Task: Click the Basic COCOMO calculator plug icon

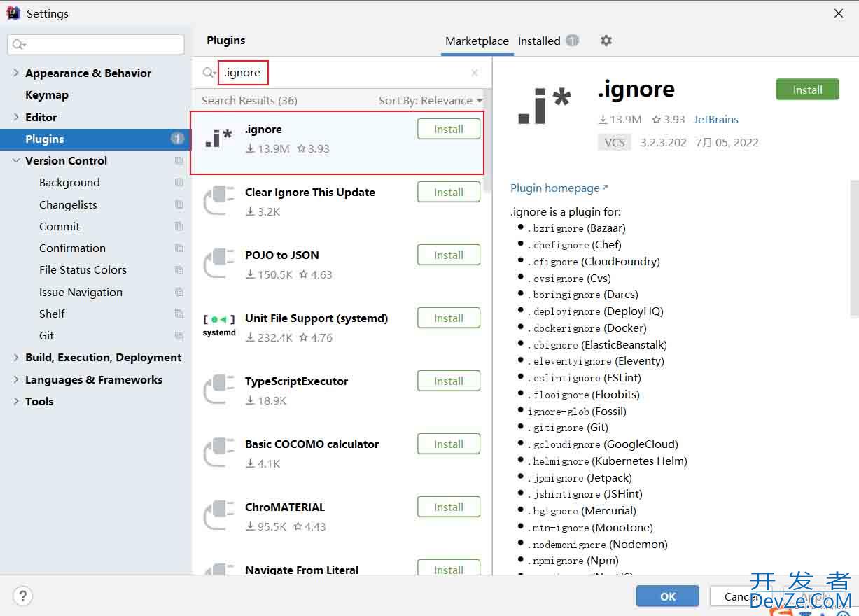Action: pyautogui.click(x=218, y=453)
